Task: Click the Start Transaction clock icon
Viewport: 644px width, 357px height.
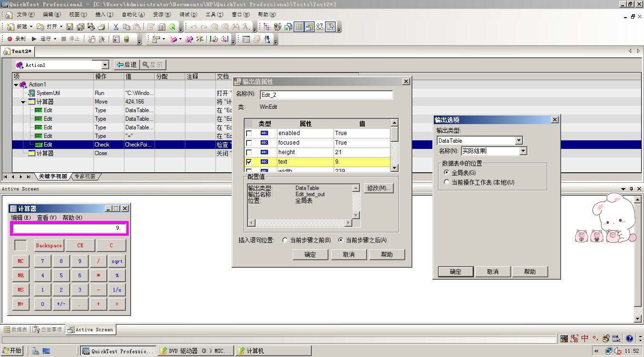Action: coord(214,39)
